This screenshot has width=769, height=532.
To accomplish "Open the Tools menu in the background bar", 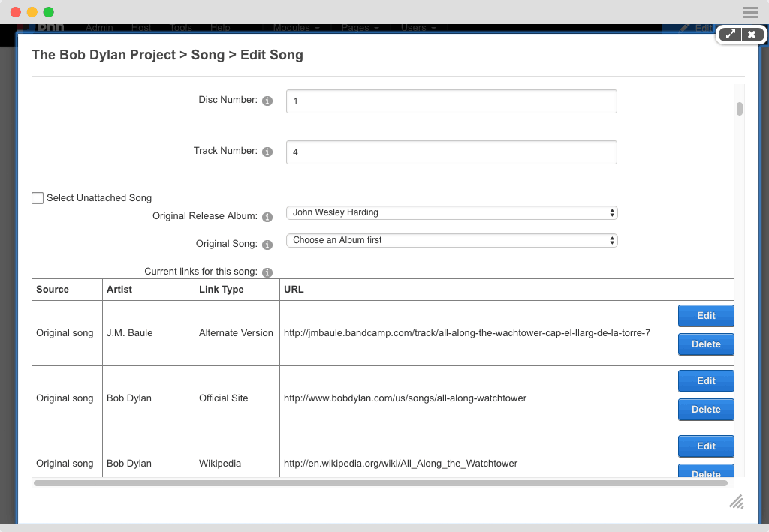I will click(181, 28).
